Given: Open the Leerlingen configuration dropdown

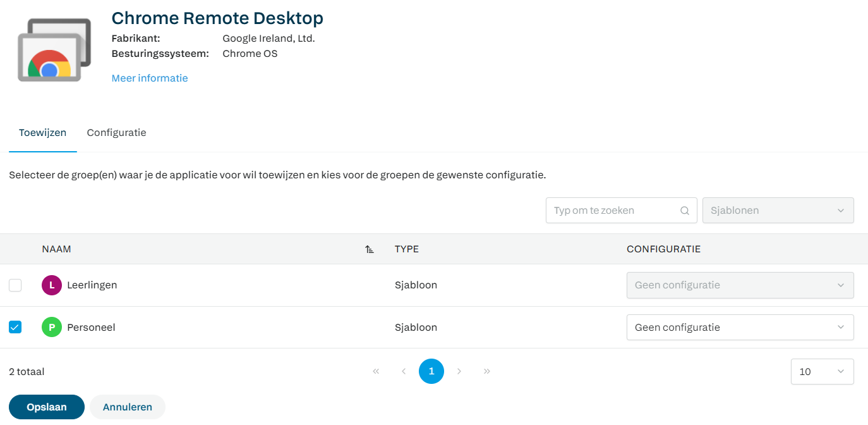Looking at the screenshot, I should coord(740,285).
